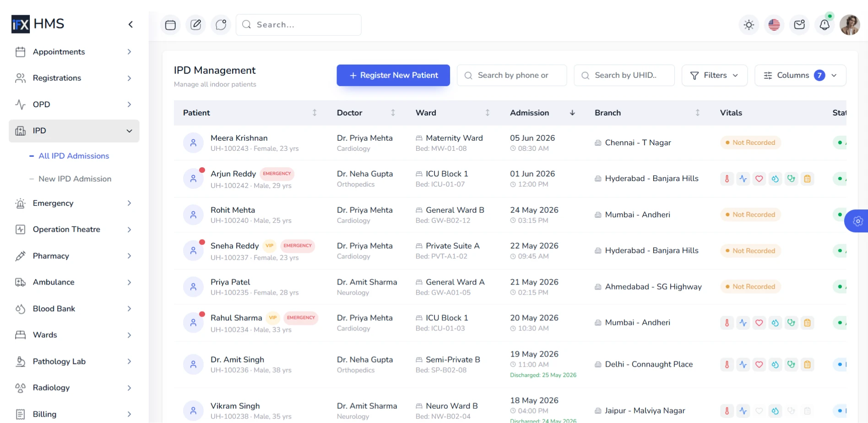Click the clipboard vital icon for Rahul Sharma

[x=807, y=323]
